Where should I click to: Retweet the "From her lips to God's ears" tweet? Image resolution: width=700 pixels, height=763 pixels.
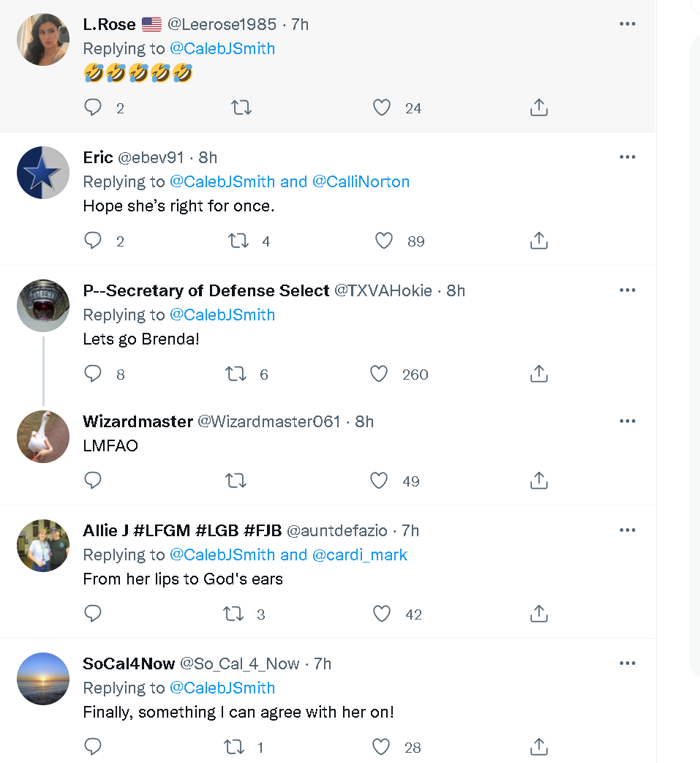(x=233, y=614)
